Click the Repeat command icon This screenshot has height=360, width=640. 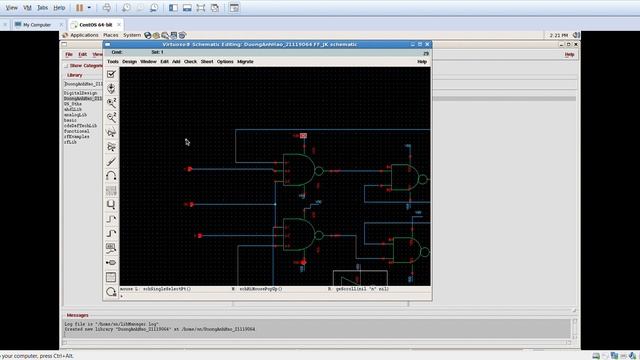click(x=111, y=292)
